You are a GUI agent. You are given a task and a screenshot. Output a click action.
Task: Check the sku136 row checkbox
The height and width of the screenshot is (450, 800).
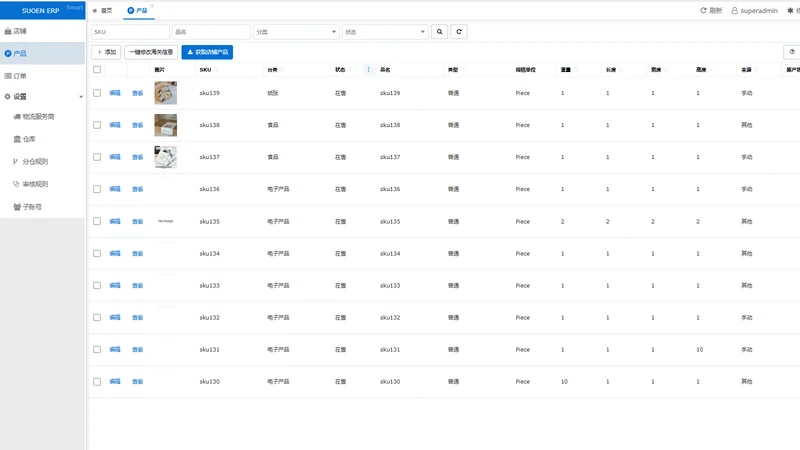pyautogui.click(x=97, y=189)
